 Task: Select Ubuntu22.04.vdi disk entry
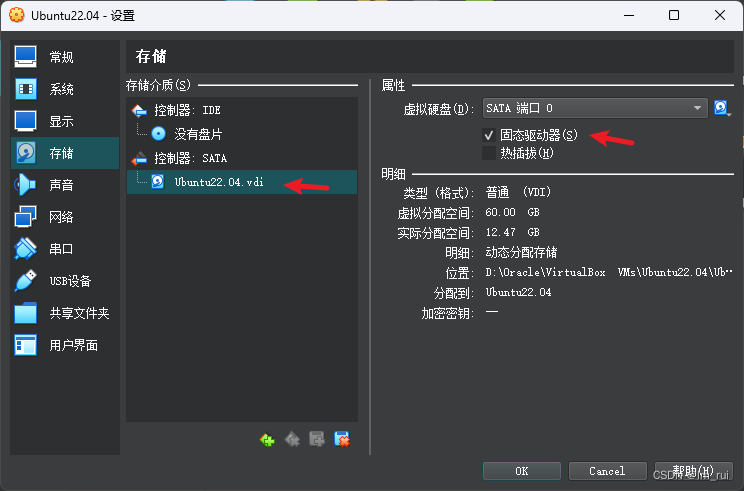click(242, 182)
